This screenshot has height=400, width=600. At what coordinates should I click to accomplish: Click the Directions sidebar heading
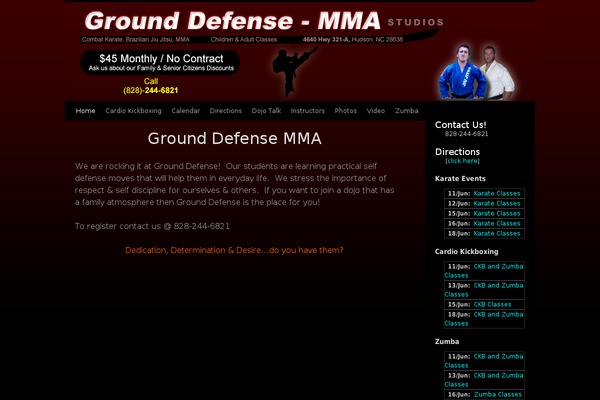pos(457,152)
